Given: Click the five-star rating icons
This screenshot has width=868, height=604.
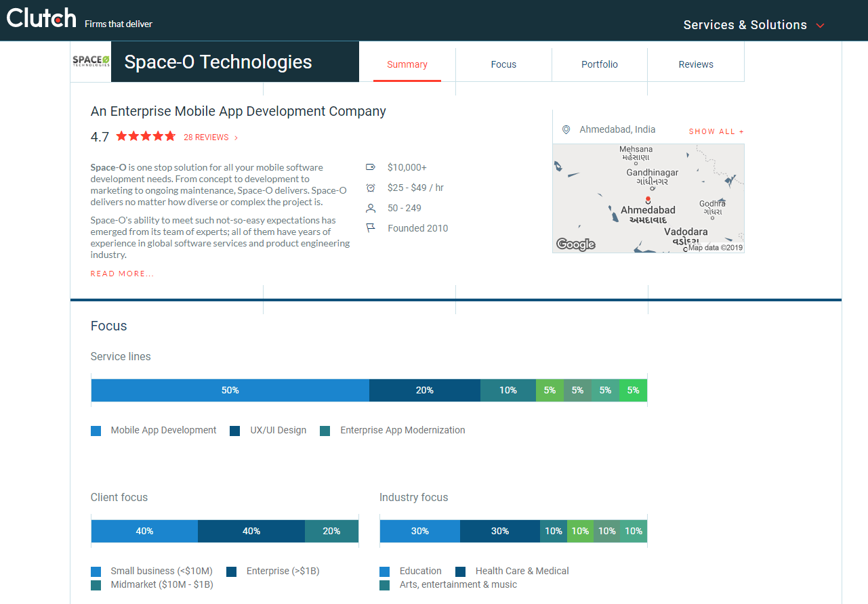Looking at the screenshot, I should [x=146, y=136].
